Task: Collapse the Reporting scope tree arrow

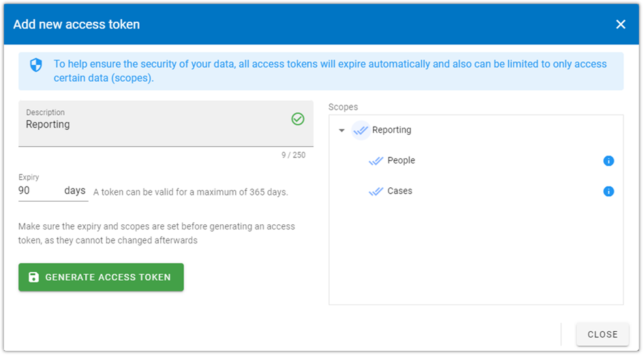Action: click(x=341, y=131)
